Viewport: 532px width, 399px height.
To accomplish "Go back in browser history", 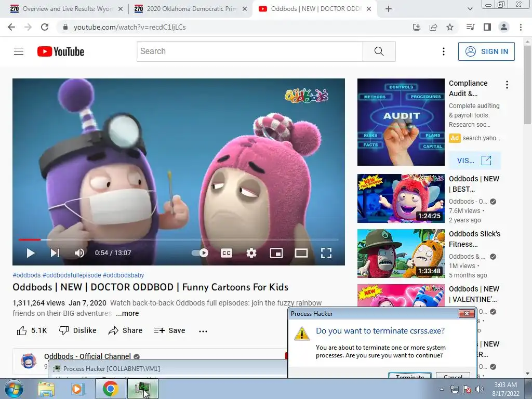I will click(x=11, y=27).
